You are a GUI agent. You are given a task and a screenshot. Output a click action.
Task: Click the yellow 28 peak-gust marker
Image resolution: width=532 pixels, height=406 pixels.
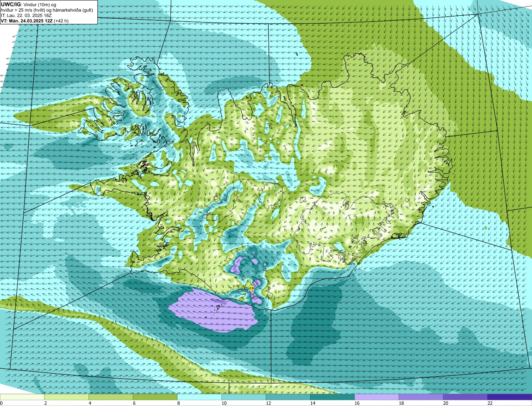point(251,288)
